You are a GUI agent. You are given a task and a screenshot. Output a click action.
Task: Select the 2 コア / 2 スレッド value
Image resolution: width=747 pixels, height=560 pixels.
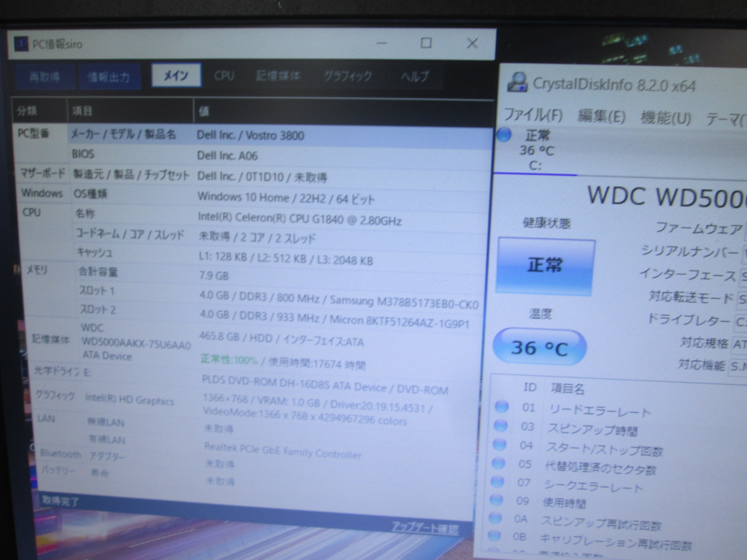(x=257, y=238)
